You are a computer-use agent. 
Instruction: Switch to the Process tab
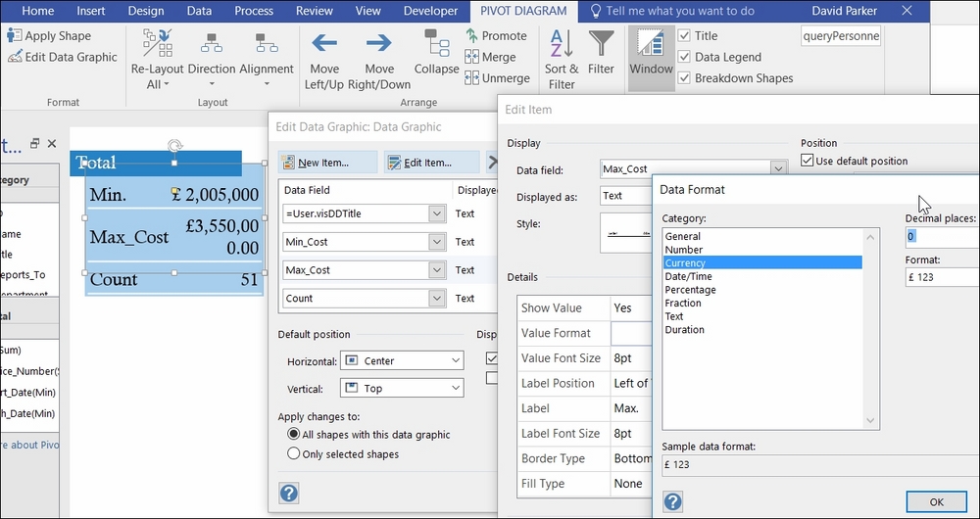254,11
